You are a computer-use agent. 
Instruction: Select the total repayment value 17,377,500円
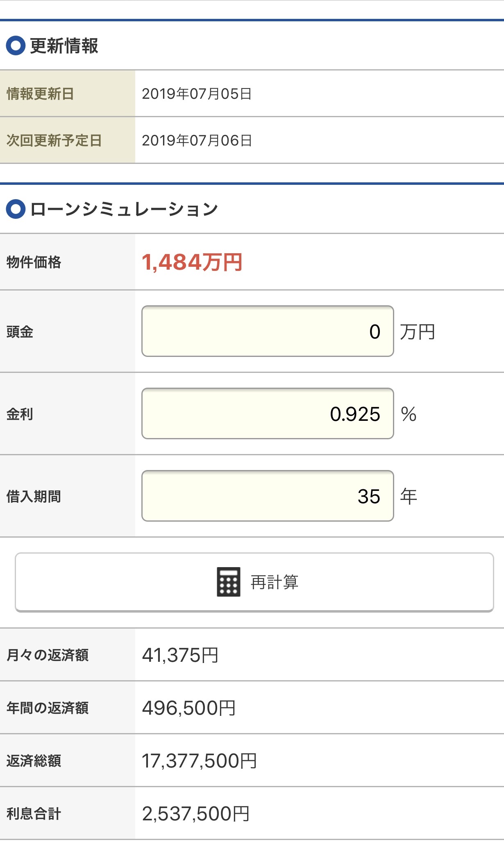point(199,761)
